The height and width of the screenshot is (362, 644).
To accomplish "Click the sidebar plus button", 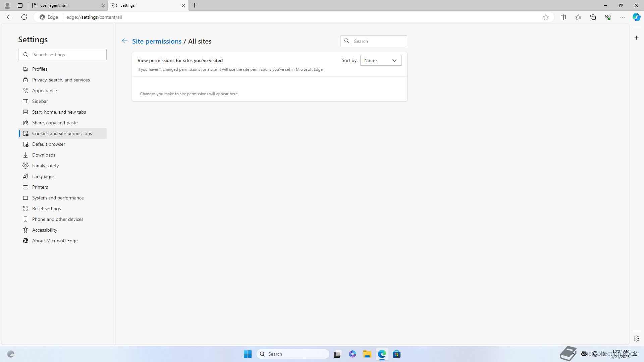I will pos(636,38).
